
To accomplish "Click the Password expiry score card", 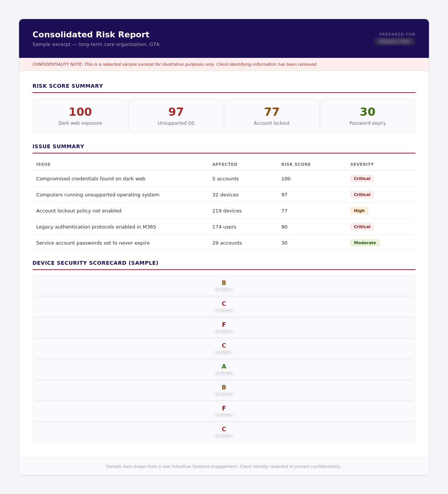I will (368, 115).
